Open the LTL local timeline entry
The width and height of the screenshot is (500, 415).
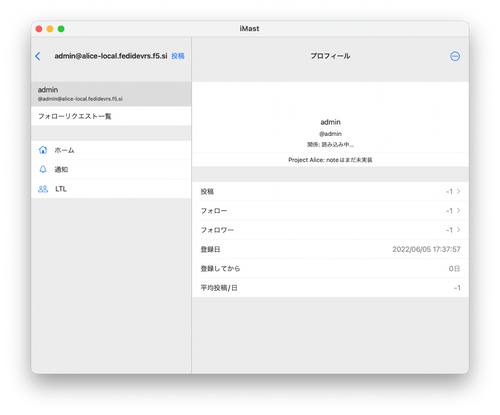point(111,189)
